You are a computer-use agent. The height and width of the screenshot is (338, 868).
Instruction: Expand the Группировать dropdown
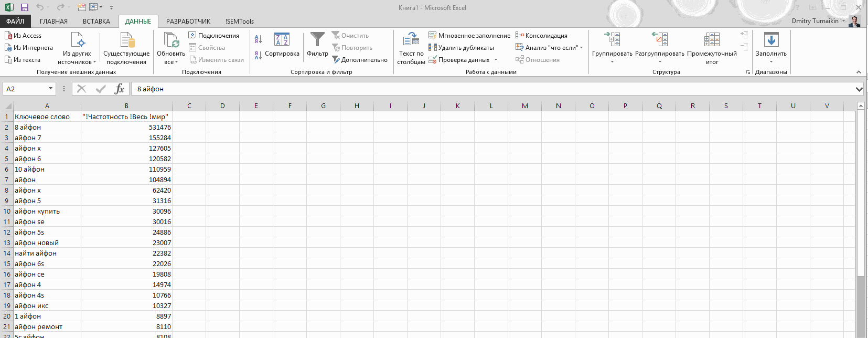[612, 62]
